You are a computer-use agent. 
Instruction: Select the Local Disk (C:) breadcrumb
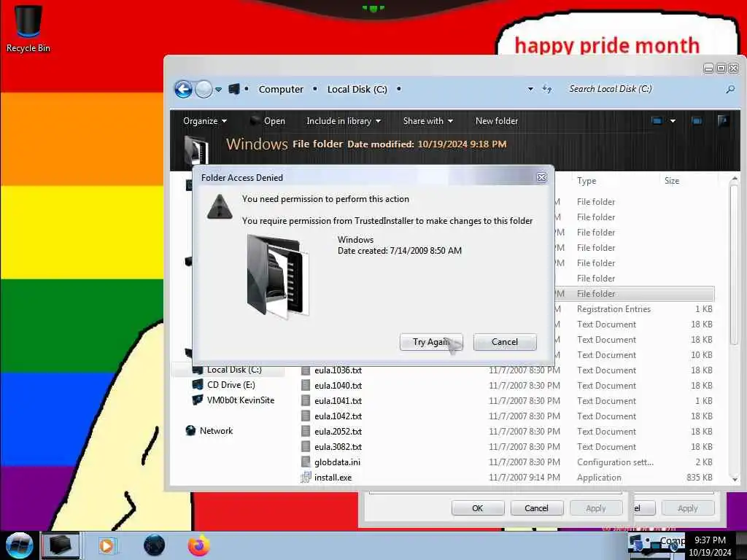[x=357, y=89]
